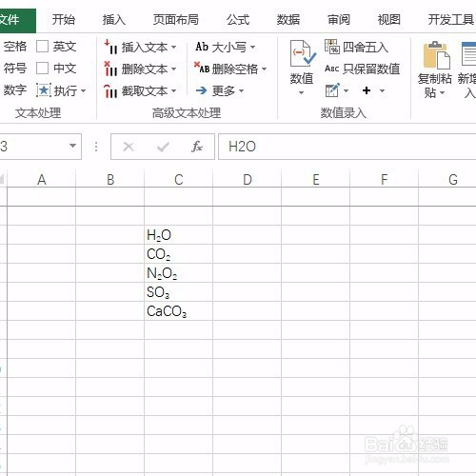Expand the 删除文本 dropdown arrow

click(173, 69)
